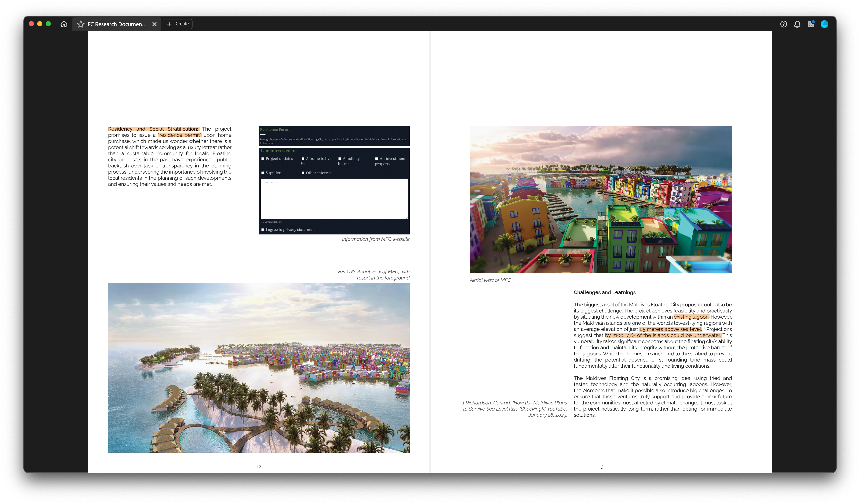Screen dimensions: 860x504
Task: Click the 'Residence Permit' heading in the form image
Action: (x=275, y=130)
